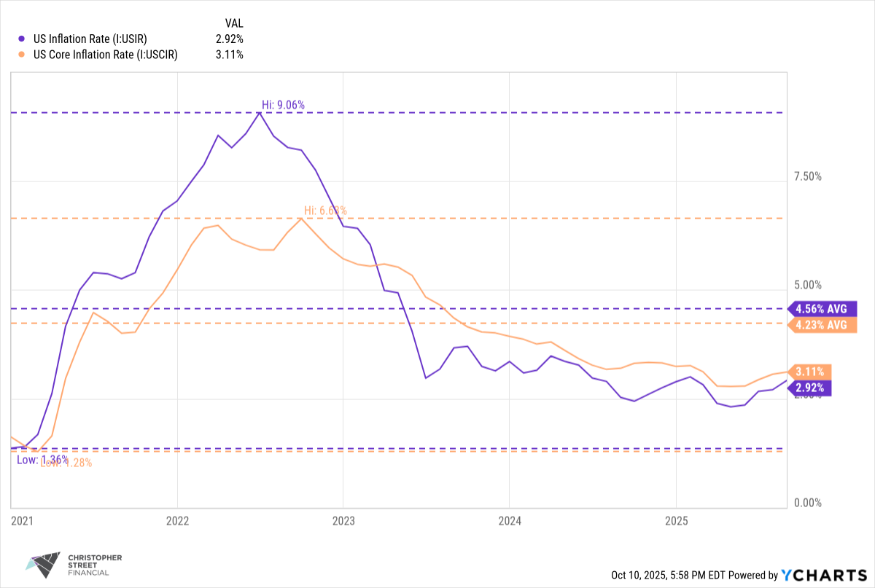This screenshot has height=588, width=875.
Task: Click the Christopher Street Financial logo icon
Action: click(42, 562)
